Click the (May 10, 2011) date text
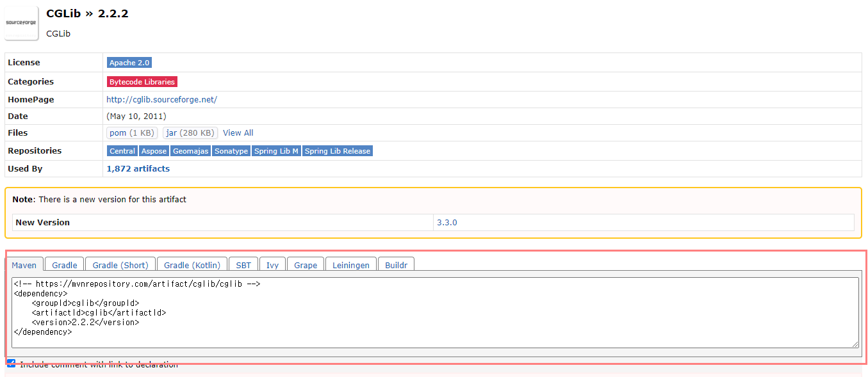Image resolution: width=868 pixels, height=377 pixels. 136,116
